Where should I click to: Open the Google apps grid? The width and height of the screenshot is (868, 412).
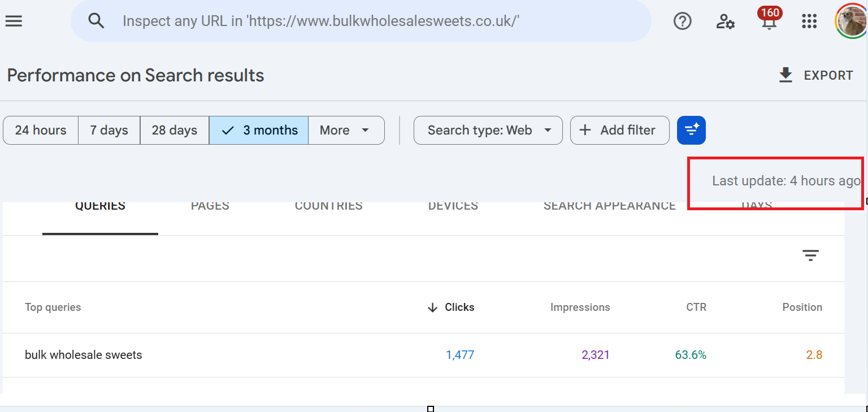tap(809, 21)
